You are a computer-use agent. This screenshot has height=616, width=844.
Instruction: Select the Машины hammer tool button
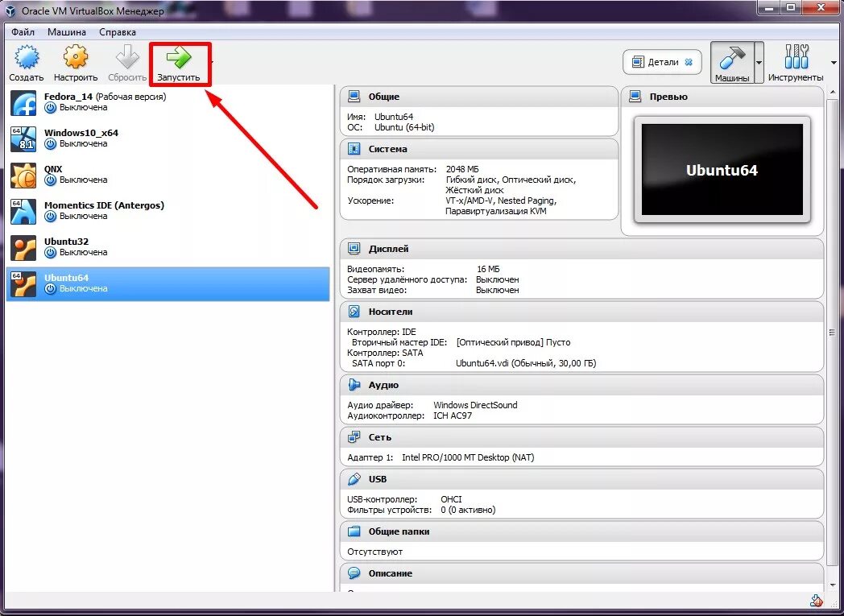pos(731,63)
